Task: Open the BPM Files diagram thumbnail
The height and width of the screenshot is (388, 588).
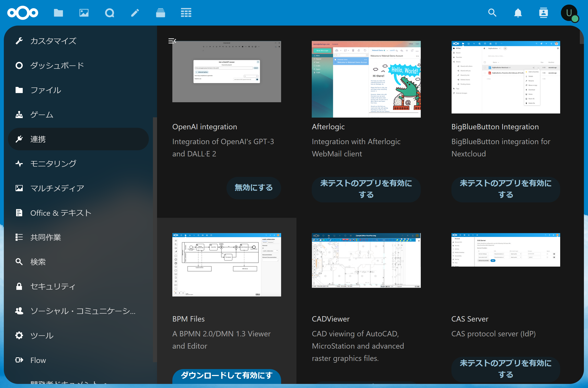Action: click(x=226, y=265)
